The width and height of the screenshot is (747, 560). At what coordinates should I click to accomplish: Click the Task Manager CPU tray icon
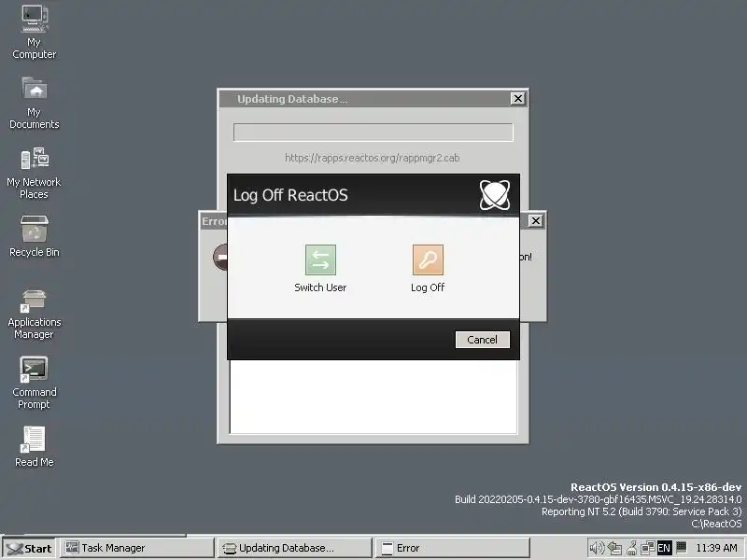(682, 548)
